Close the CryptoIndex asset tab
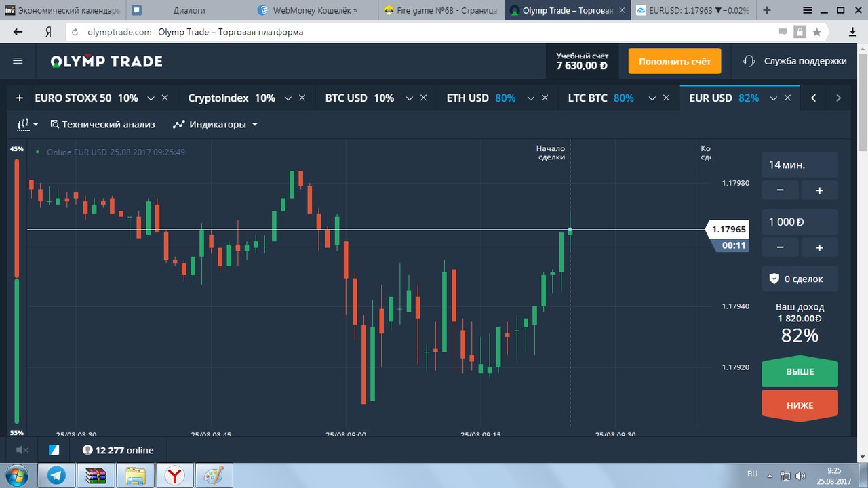This screenshot has width=868, height=488. click(302, 98)
